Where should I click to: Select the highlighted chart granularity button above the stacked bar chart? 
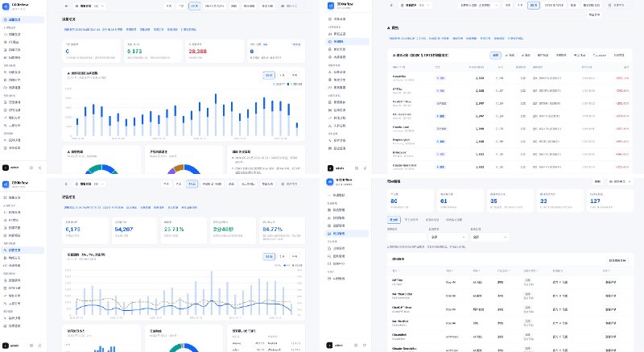coord(269,75)
